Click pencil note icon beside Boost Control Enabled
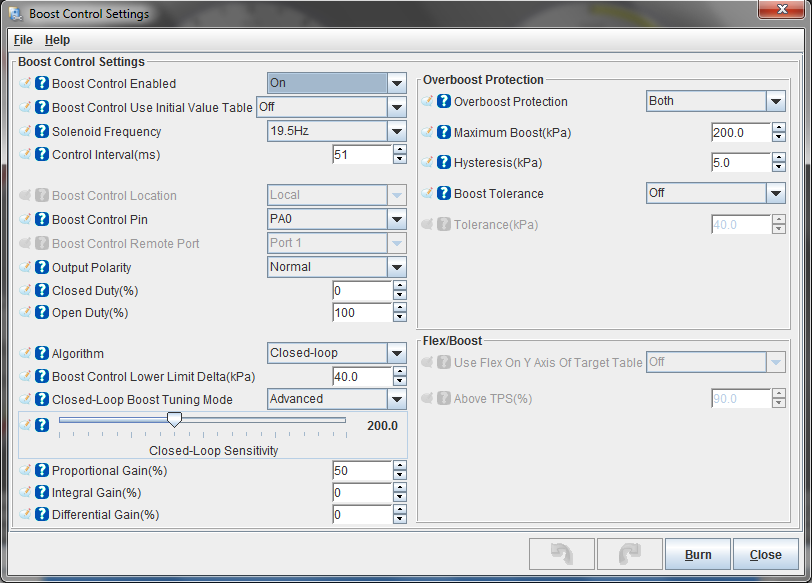This screenshot has width=812, height=583. pos(25,83)
